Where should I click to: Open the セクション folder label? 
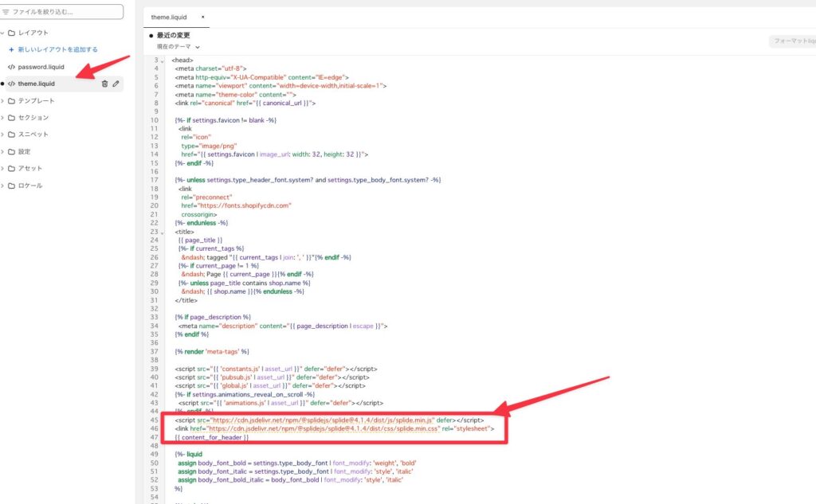tap(33, 118)
